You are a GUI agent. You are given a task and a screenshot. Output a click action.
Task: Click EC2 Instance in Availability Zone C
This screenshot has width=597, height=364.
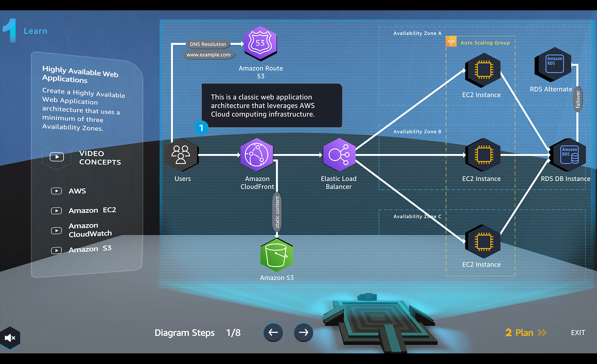pyautogui.click(x=483, y=241)
